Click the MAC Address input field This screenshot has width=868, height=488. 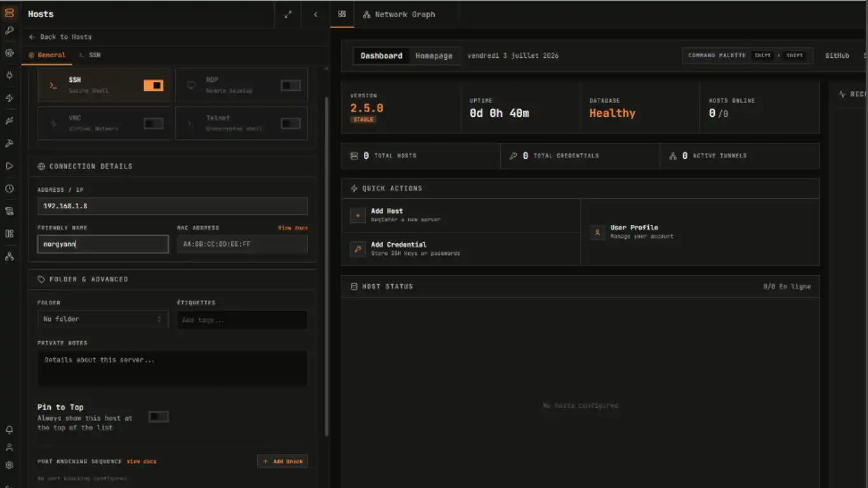242,244
